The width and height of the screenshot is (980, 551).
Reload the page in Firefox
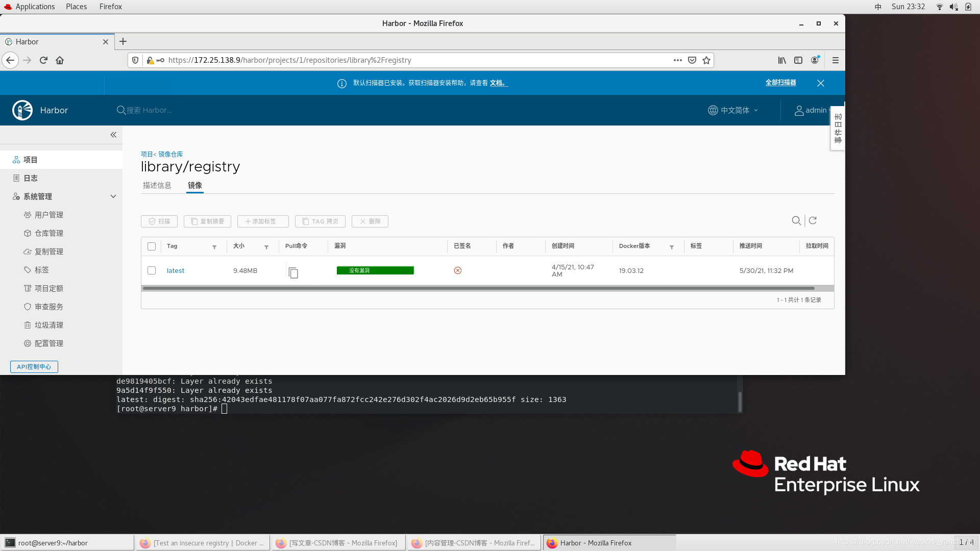coord(43,60)
